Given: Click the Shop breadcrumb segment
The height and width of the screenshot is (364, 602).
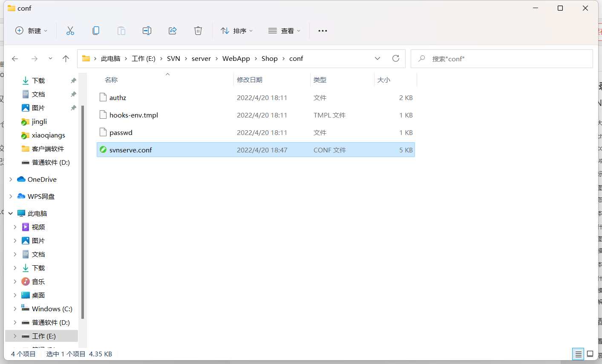Looking at the screenshot, I should (270, 59).
